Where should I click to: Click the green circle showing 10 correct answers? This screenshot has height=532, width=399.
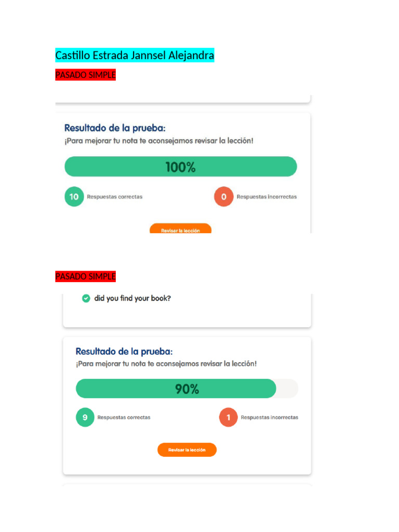point(74,197)
